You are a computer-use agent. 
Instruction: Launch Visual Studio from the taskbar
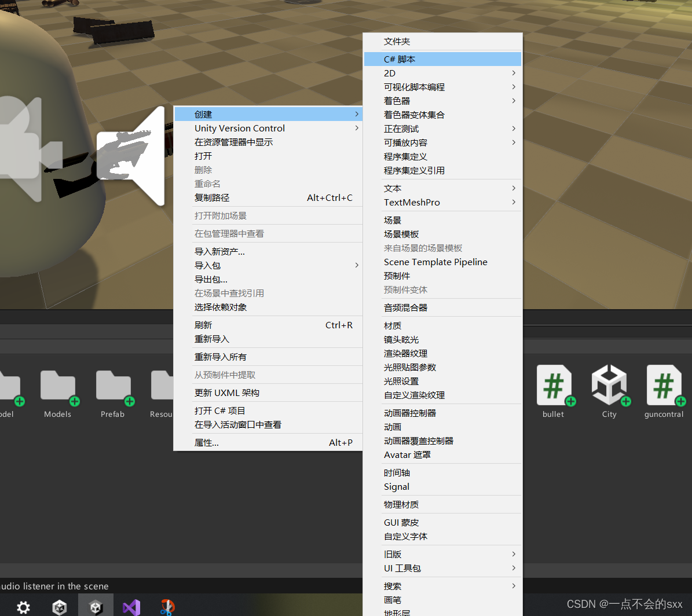(x=131, y=607)
